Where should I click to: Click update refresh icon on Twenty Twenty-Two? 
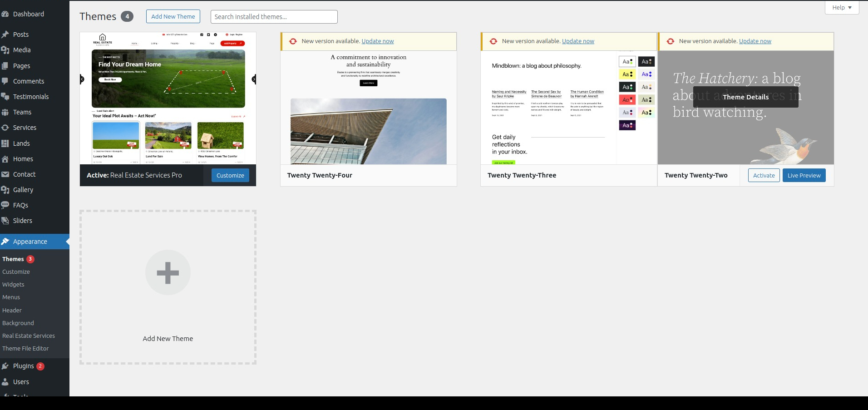click(671, 41)
